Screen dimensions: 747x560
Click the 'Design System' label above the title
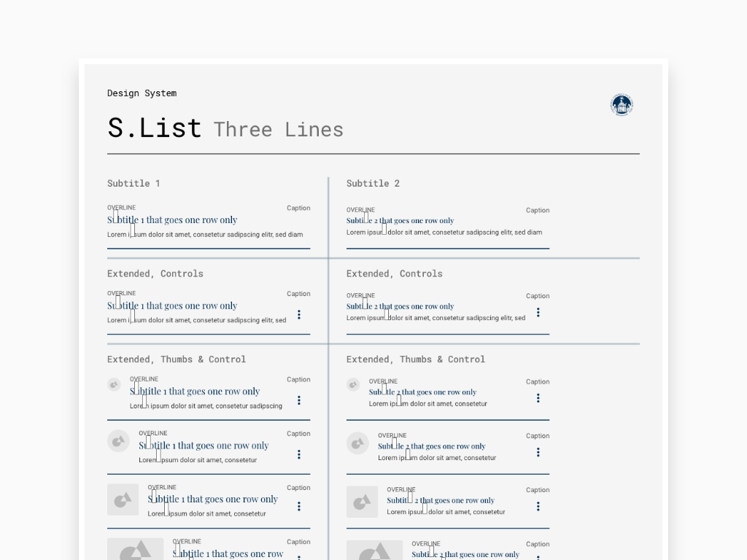point(142,93)
